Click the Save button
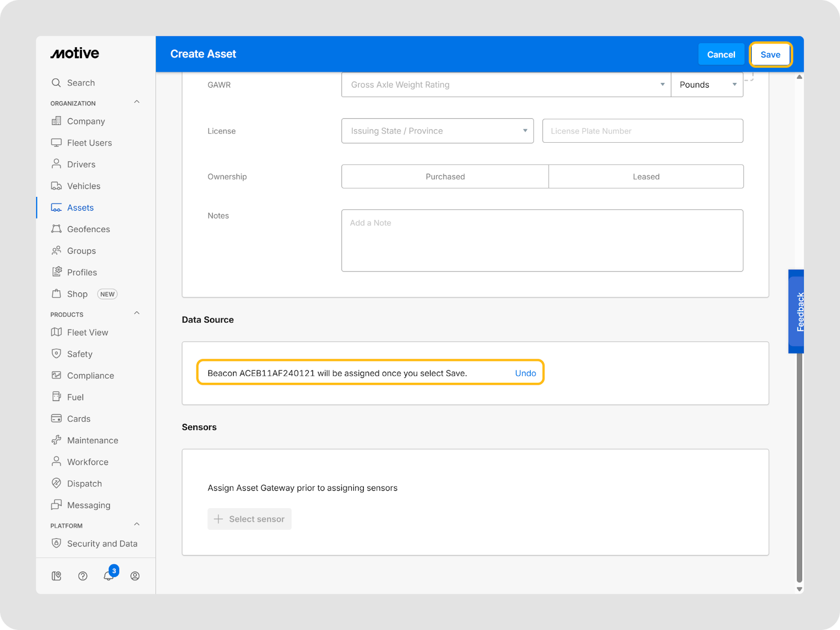840x630 pixels. point(770,55)
